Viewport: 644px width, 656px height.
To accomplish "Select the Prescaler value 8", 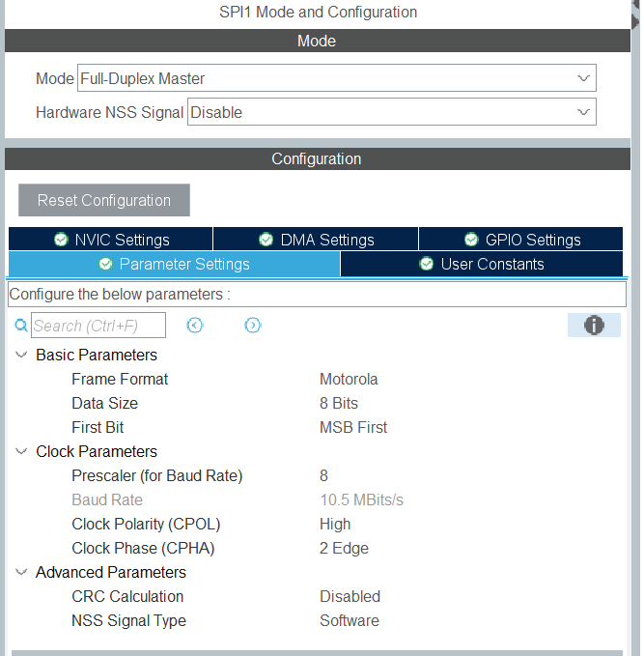I will (324, 475).
